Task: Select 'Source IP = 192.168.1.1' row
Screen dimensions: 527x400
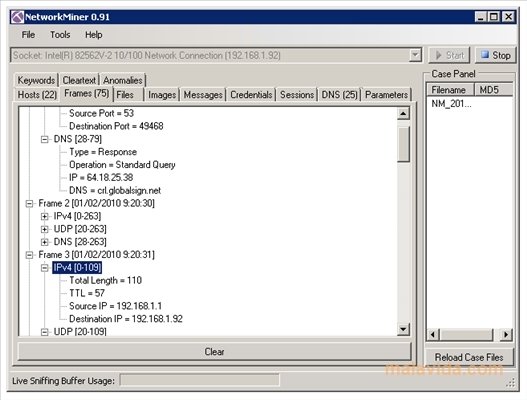Action: (x=115, y=306)
